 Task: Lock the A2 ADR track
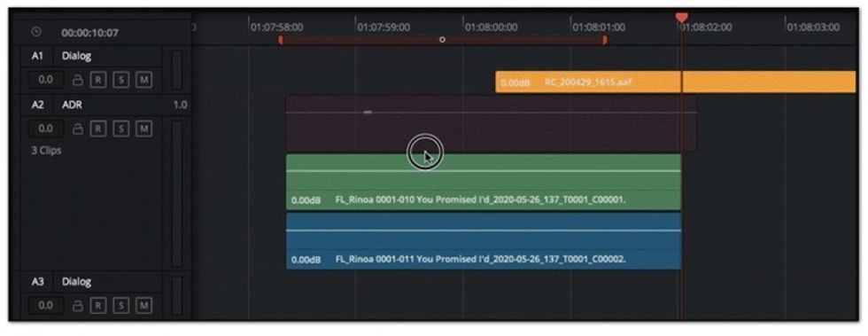pos(78,129)
